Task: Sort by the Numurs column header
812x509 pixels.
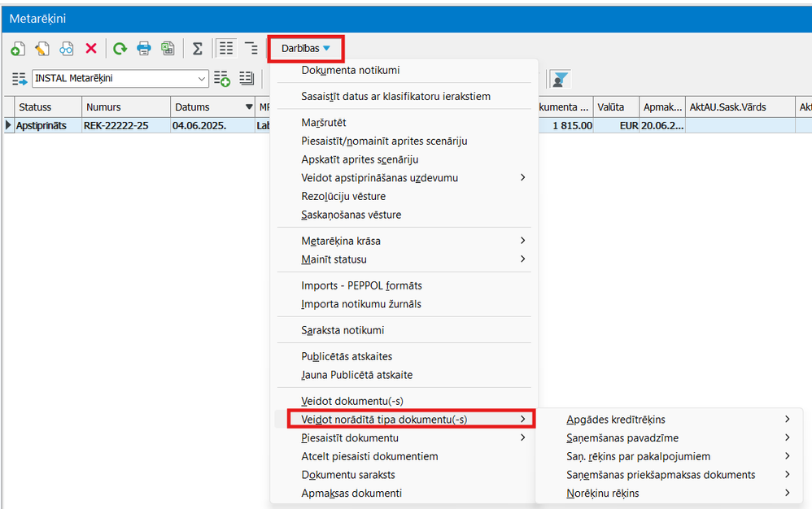Action: point(126,107)
